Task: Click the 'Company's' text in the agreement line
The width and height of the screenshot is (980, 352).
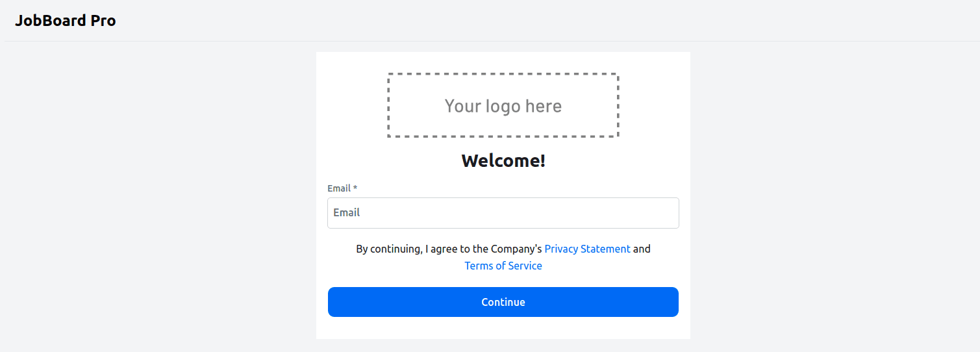Action: [x=516, y=249]
